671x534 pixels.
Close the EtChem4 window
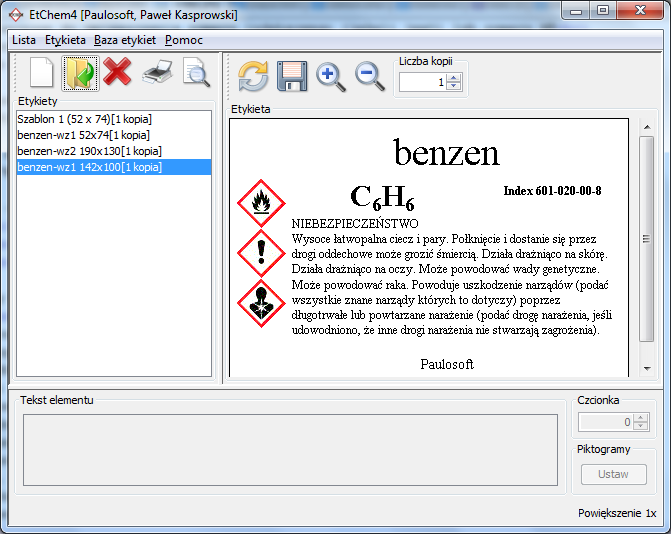pyautogui.click(x=640, y=10)
